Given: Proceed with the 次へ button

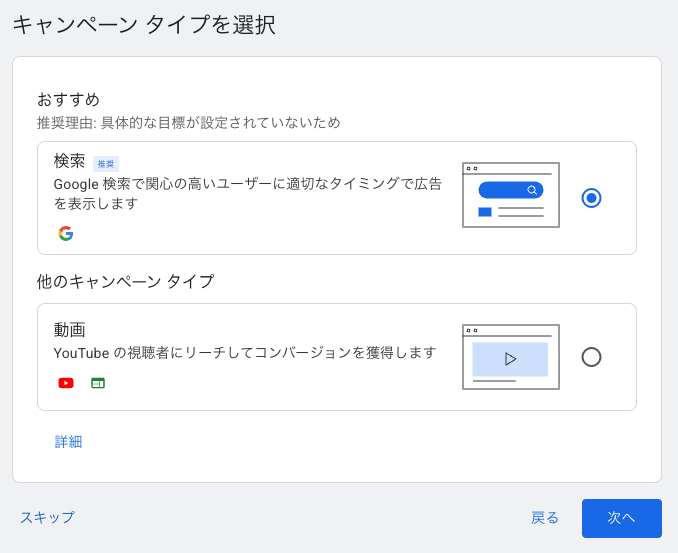Looking at the screenshot, I should tap(621, 518).
